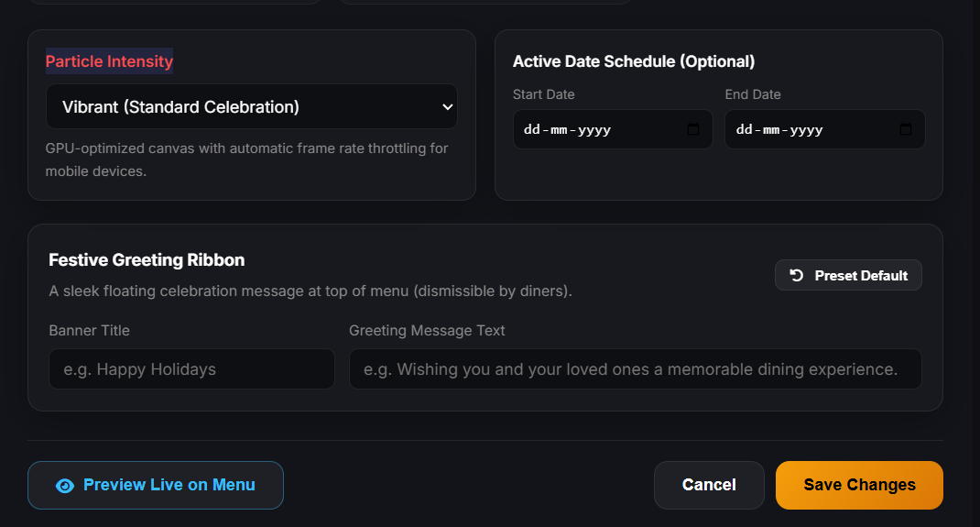Click the Particle Intensity heading text
Image resolution: width=980 pixels, height=527 pixels.
[109, 61]
